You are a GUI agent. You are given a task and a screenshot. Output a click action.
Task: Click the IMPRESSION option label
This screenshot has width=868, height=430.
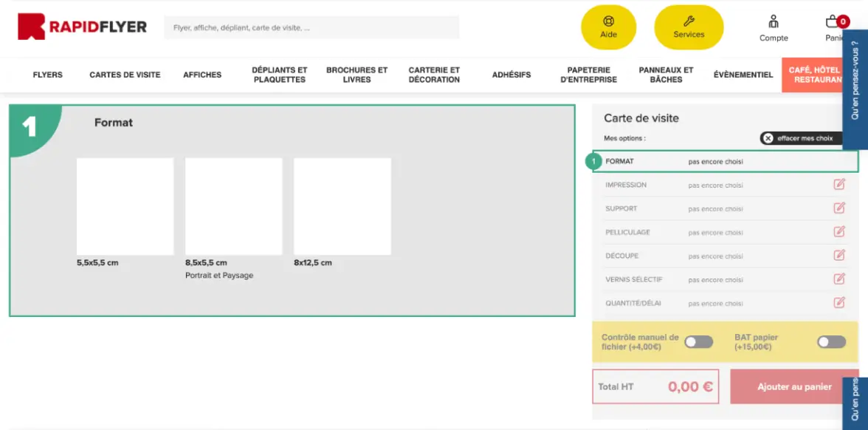click(626, 185)
